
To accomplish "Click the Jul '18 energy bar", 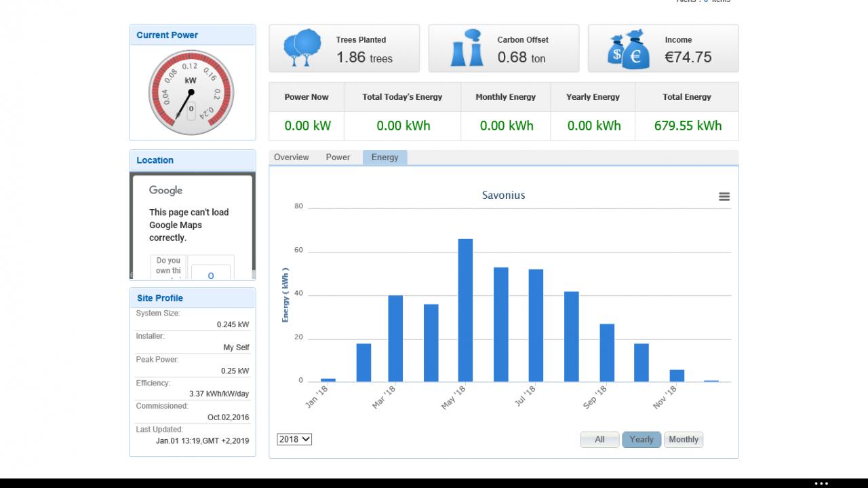I will tap(536, 326).
